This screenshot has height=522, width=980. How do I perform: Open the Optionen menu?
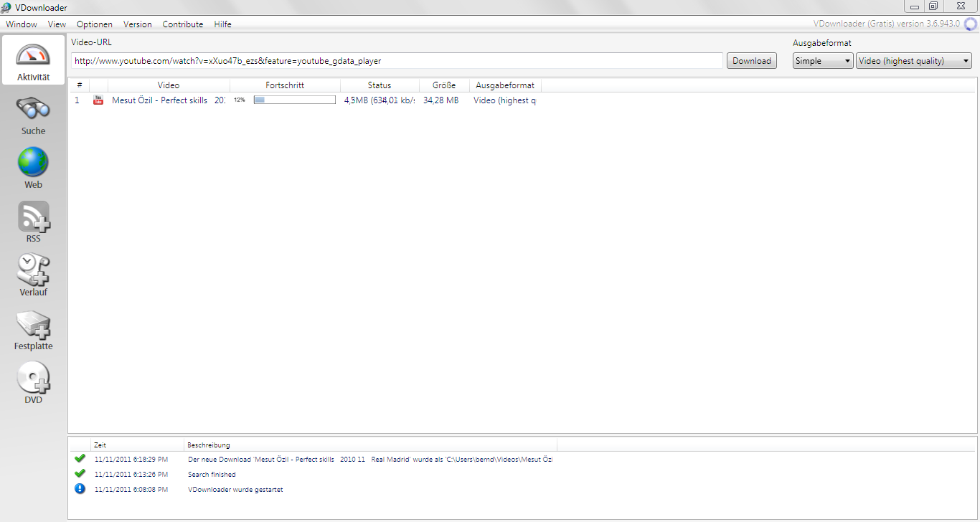[94, 24]
